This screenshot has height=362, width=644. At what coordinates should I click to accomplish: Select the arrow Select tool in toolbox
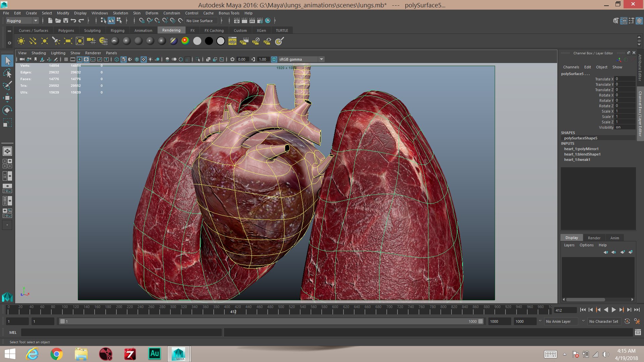(7, 61)
